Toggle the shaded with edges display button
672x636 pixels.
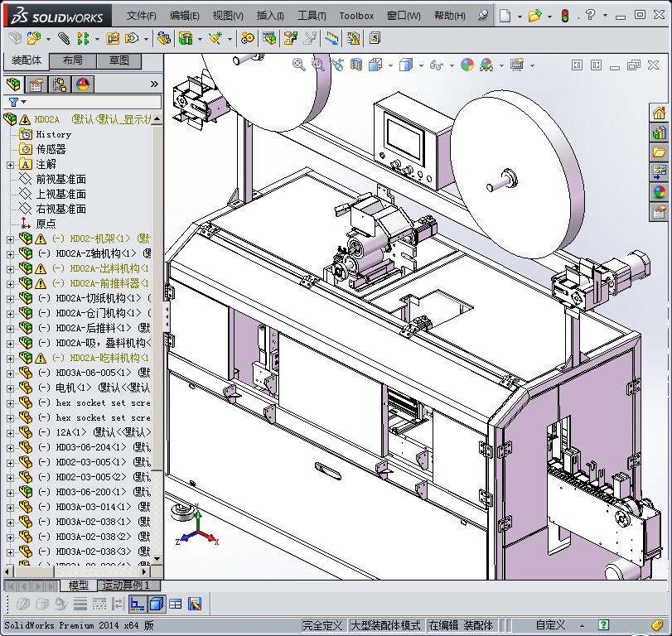(156, 604)
